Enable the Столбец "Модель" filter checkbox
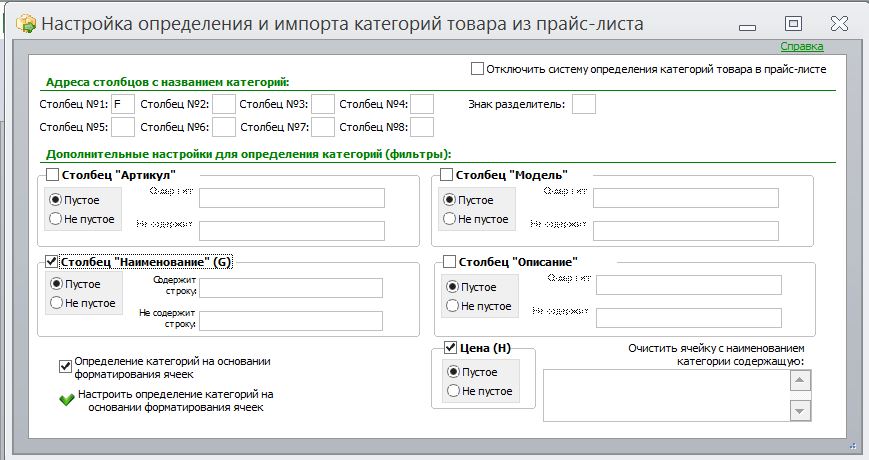Image resolution: width=869 pixels, height=460 pixels. click(x=446, y=175)
